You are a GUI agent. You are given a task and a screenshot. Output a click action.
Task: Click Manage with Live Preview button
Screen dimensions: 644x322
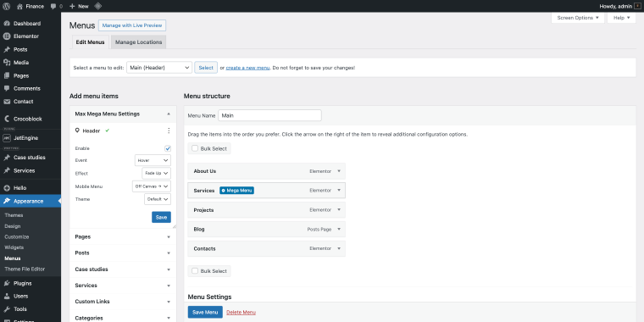pos(132,25)
